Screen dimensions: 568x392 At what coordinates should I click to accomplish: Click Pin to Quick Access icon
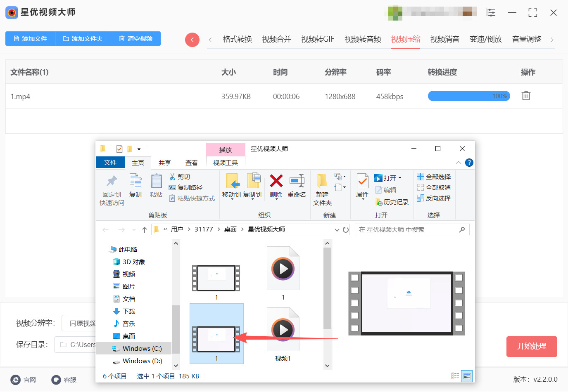[x=112, y=181]
